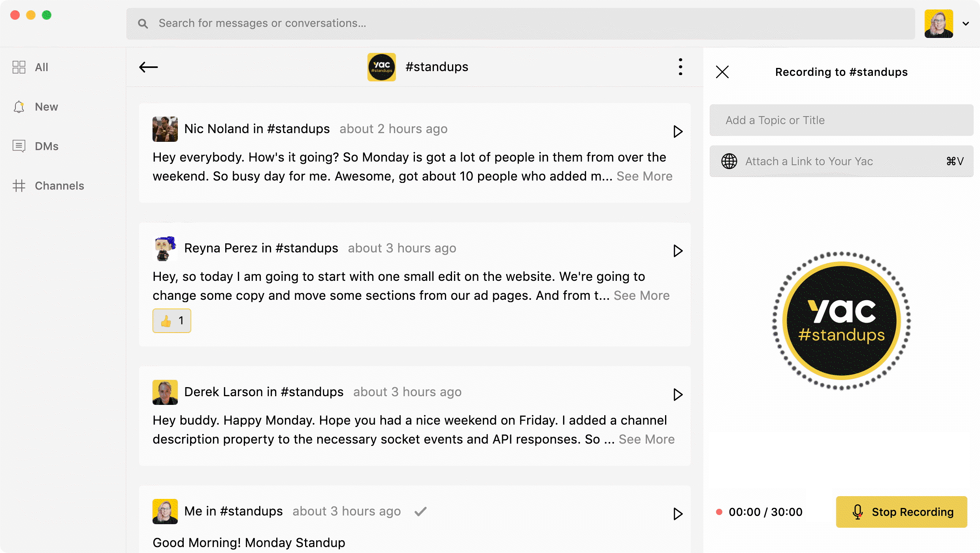The width and height of the screenshot is (980, 553).
Task: Click the globe icon in Attach a Link field
Action: (729, 161)
